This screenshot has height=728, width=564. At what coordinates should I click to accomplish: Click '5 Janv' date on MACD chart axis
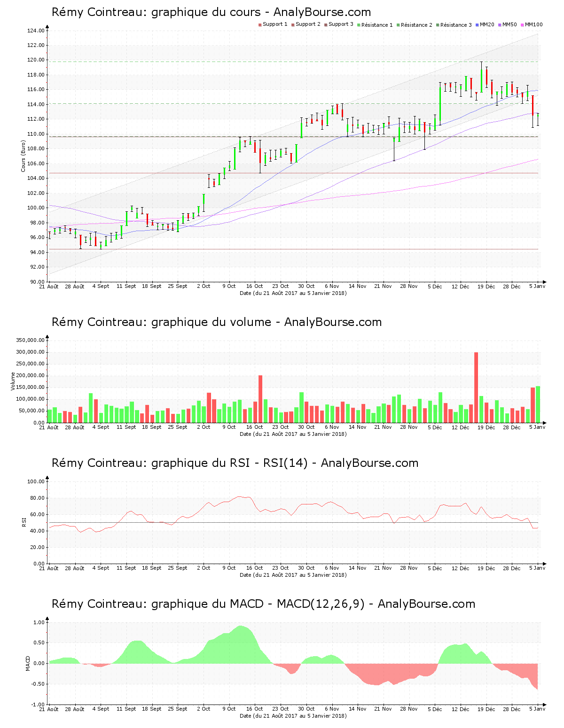538,709
